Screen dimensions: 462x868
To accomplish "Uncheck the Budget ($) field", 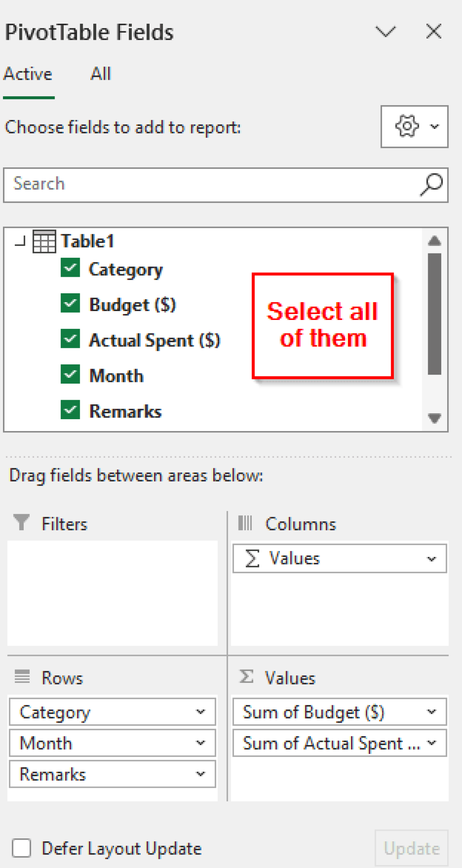I will coord(70,303).
